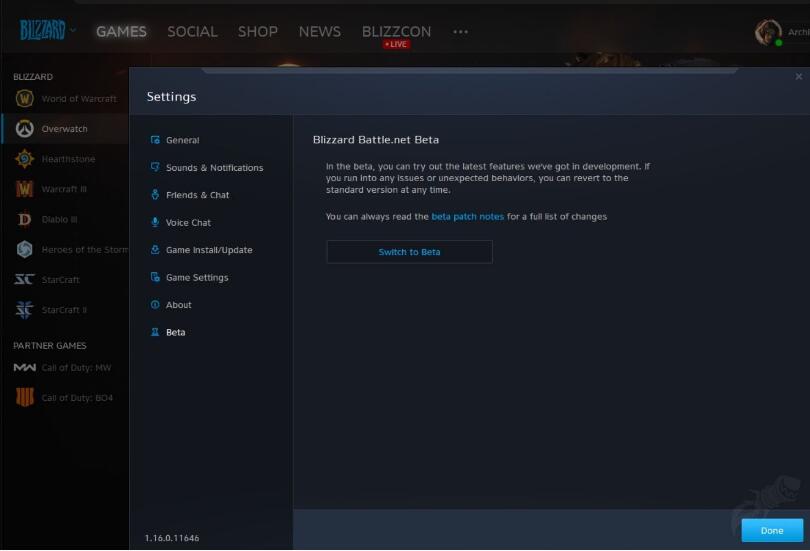Select Heroes of the Storm icon
Viewport: 810px width, 551px height.
24,249
